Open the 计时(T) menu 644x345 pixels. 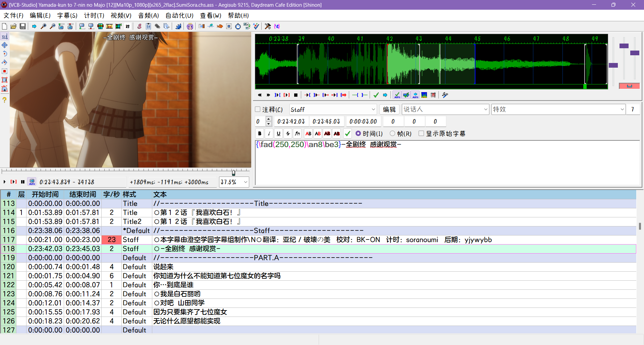click(94, 15)
